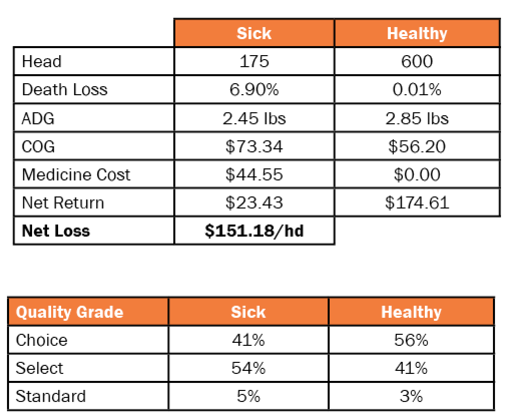
Task: Select the healthy head count 600
Action: [x=417, y=61]
